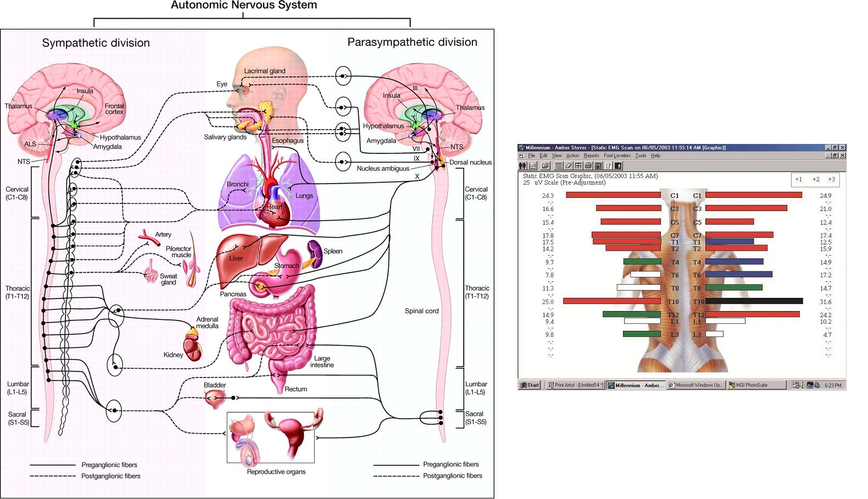Select the eraser toolbar icon
Image resolution: width=868 pixels, height=499 pixels.
pyautogui.click(x=569, y=165)
